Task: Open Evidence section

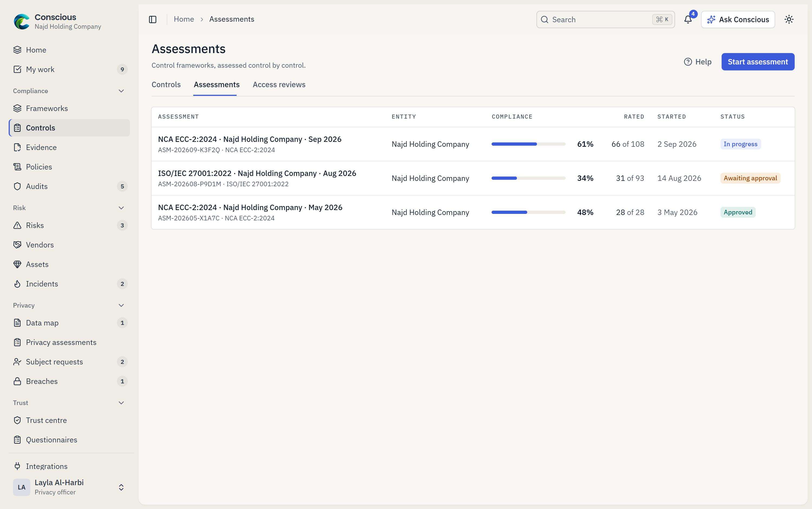Action: 69,148
